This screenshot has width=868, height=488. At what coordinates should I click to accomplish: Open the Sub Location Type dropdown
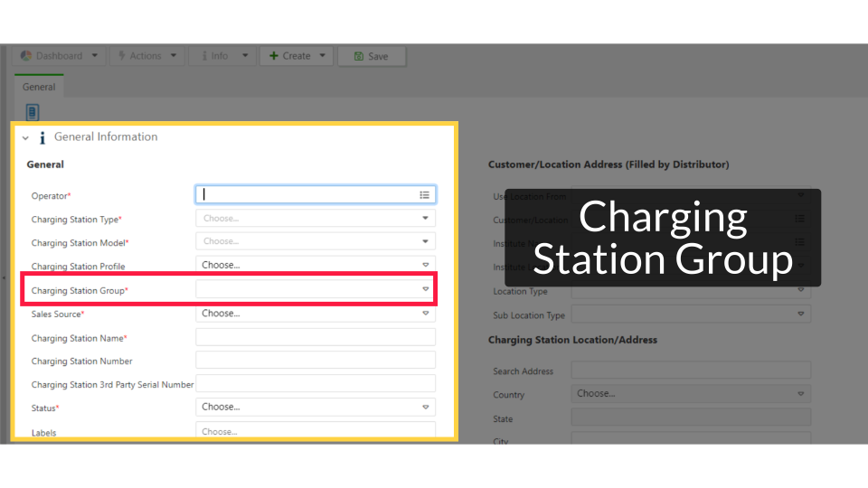click(691, 314)
